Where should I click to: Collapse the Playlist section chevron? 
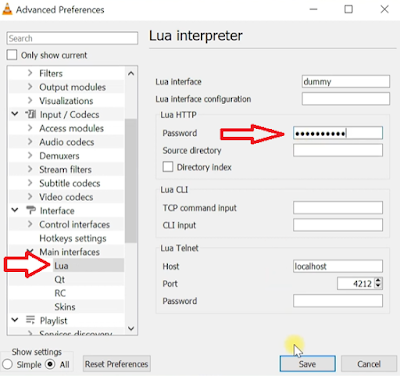coord(15,320)
